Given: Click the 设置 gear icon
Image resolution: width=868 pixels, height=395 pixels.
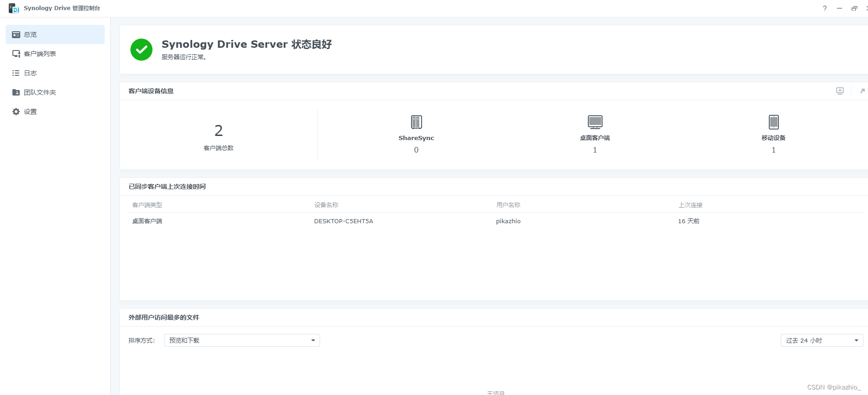Looking at the screenshot, I should click(x=16, y=112).
